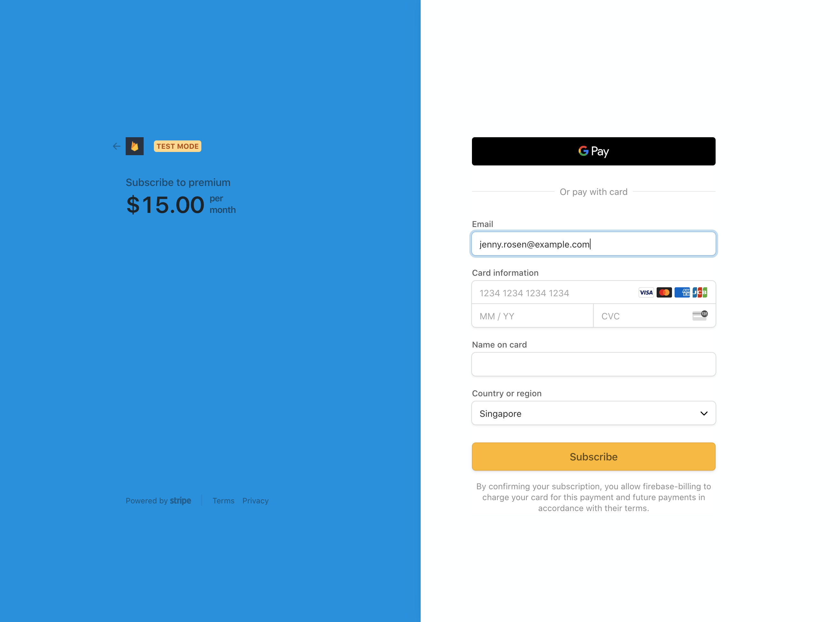
Task: Click the email input field
Action: [x=594, y=244]
